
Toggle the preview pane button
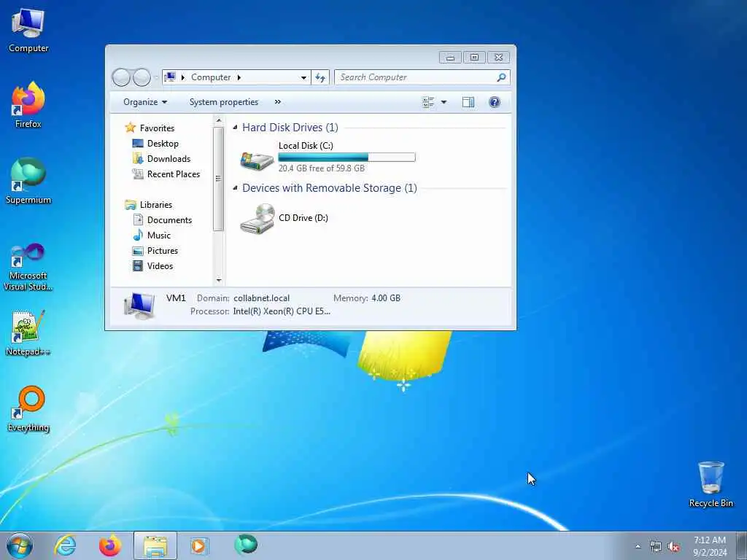tap(468, 102)
